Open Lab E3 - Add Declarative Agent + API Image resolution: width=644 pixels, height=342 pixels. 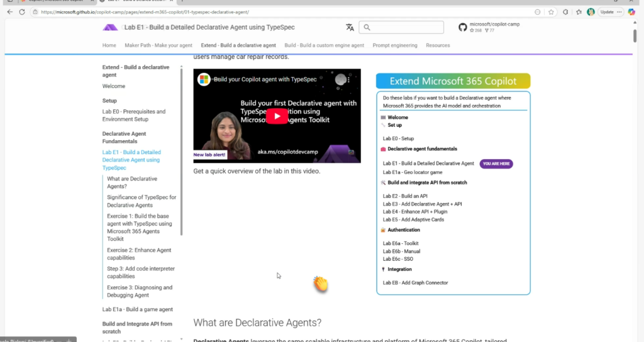[x=423, y=204]
